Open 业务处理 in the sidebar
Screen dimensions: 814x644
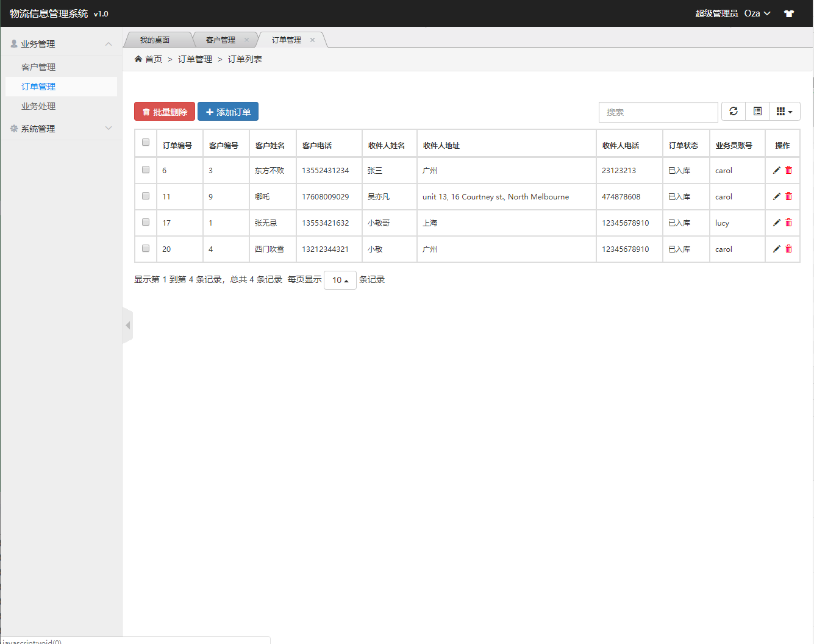coord(38,106)
